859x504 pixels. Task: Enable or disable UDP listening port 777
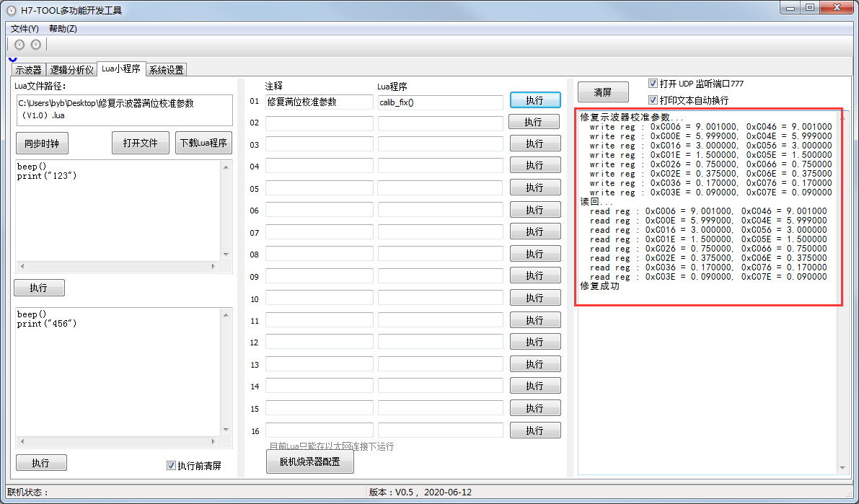coord(653,84)
